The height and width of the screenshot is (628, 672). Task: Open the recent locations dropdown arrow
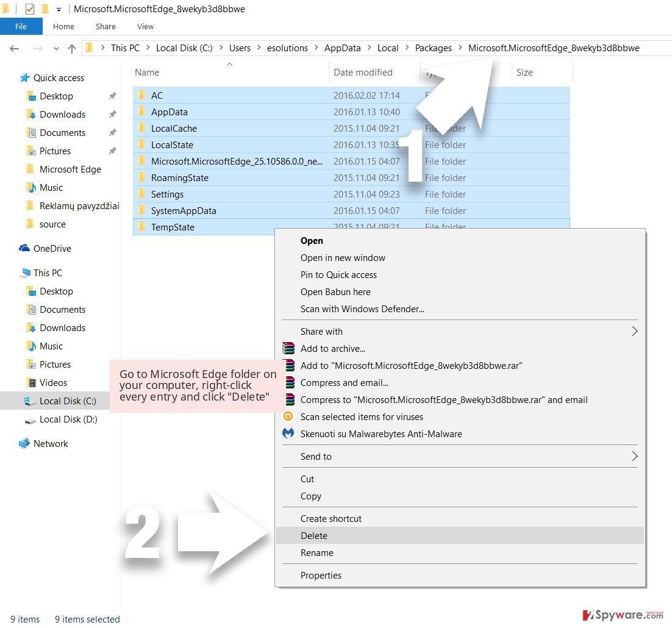coord(56,49)
